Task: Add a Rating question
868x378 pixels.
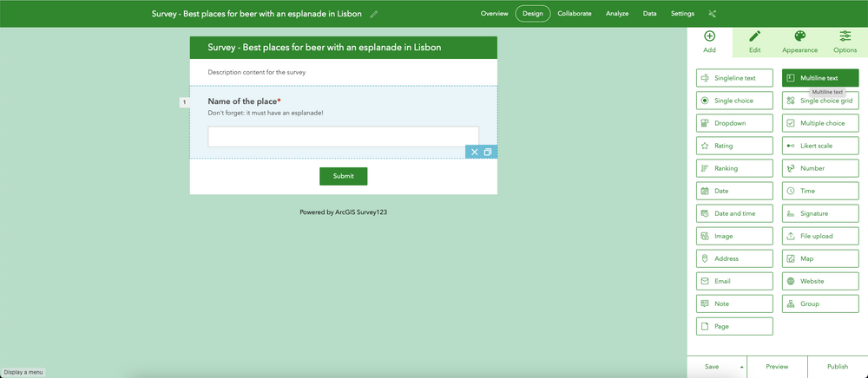Action: 733,146
